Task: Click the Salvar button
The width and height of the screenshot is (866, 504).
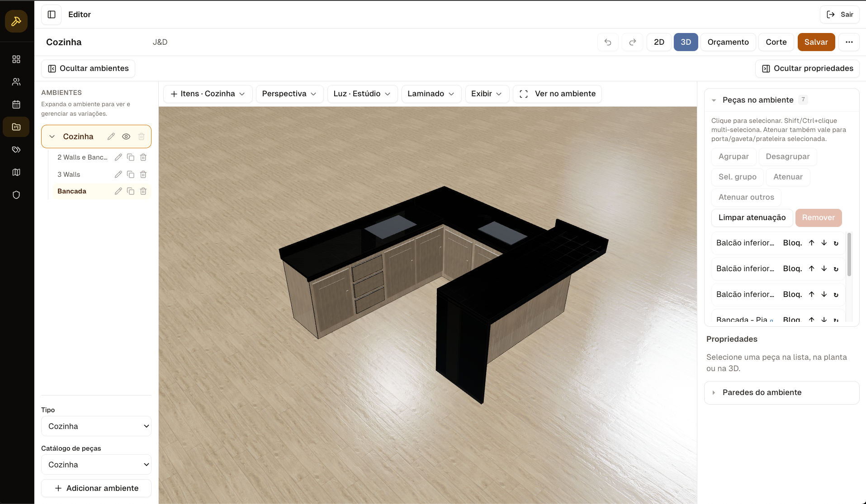Action: 816,42
